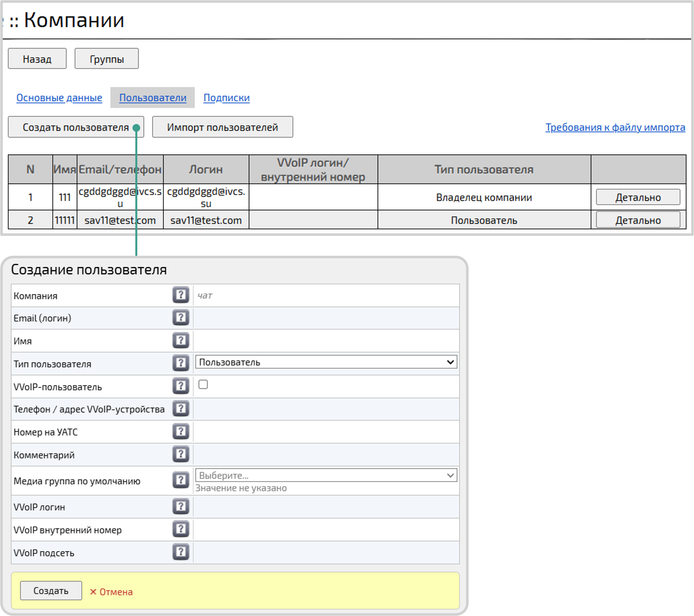Click help icon for Email (логин)
The image size is (694, 616).
[x=181, y=318]
